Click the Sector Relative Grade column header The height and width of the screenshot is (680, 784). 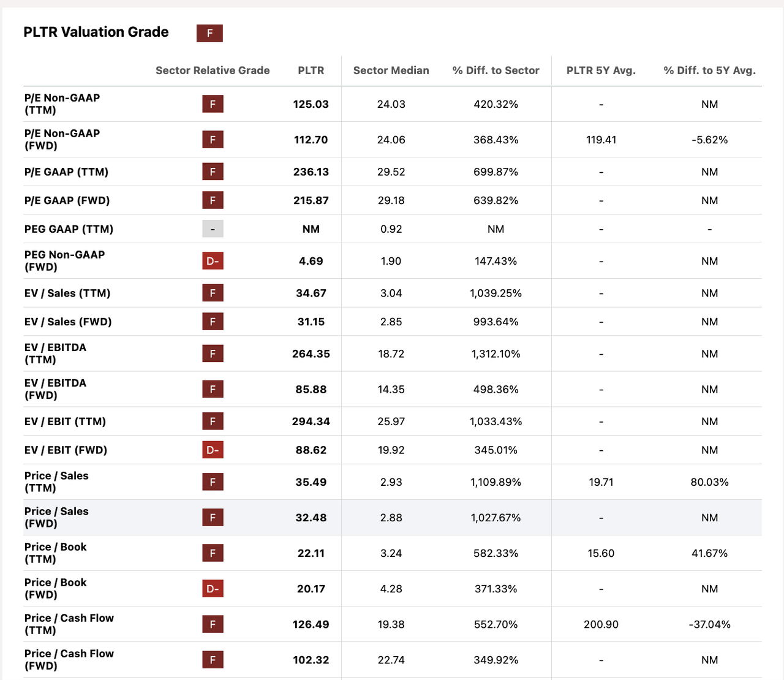click(213, 70)
